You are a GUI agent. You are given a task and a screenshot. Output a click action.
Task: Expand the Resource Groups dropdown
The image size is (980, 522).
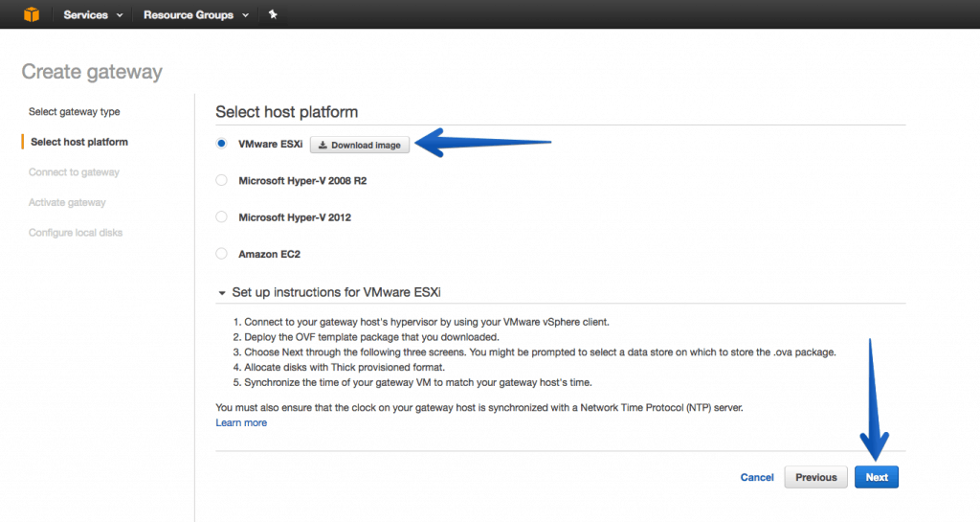click(x=196, y=15)
